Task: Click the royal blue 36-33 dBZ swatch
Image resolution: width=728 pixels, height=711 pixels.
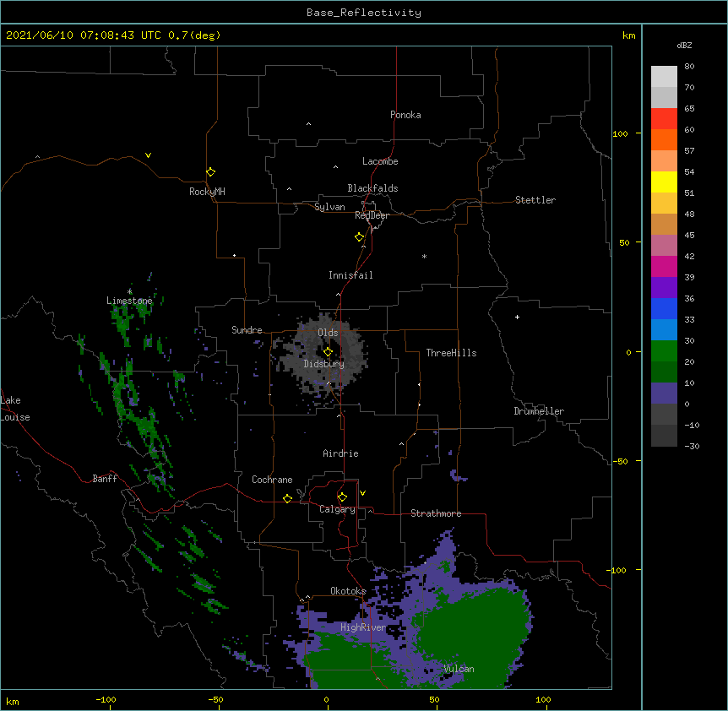Action: coord(664,308)
